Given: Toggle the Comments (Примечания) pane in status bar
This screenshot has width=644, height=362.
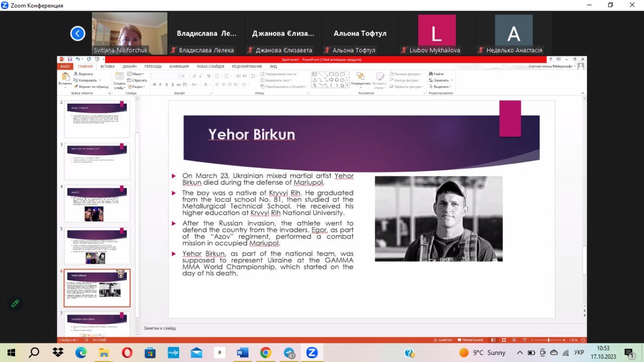Looking at the screenshot, I should point(469,340).
